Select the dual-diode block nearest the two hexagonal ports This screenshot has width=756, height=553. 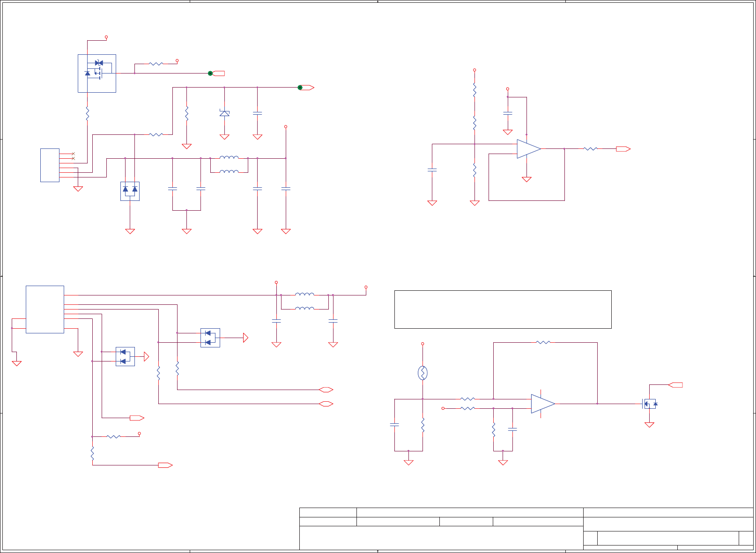(210, 338)
